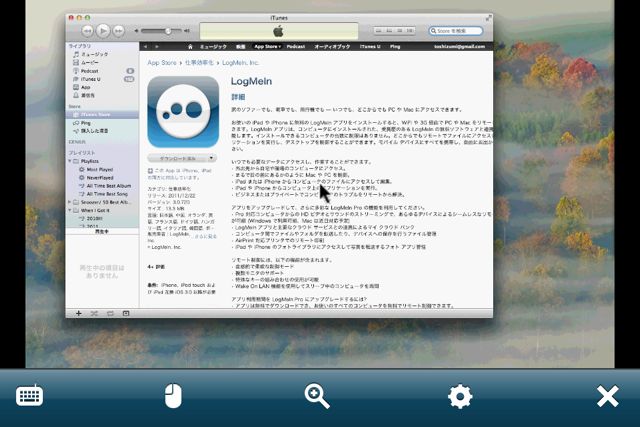Toggle the artwork viewer button in bottom bar

coord(126,314)
